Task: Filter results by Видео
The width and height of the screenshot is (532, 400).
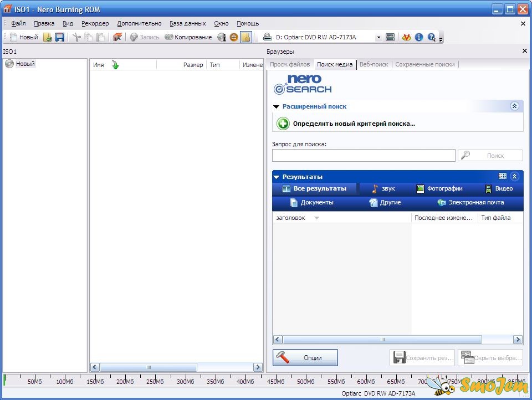Action: point(499,188)
